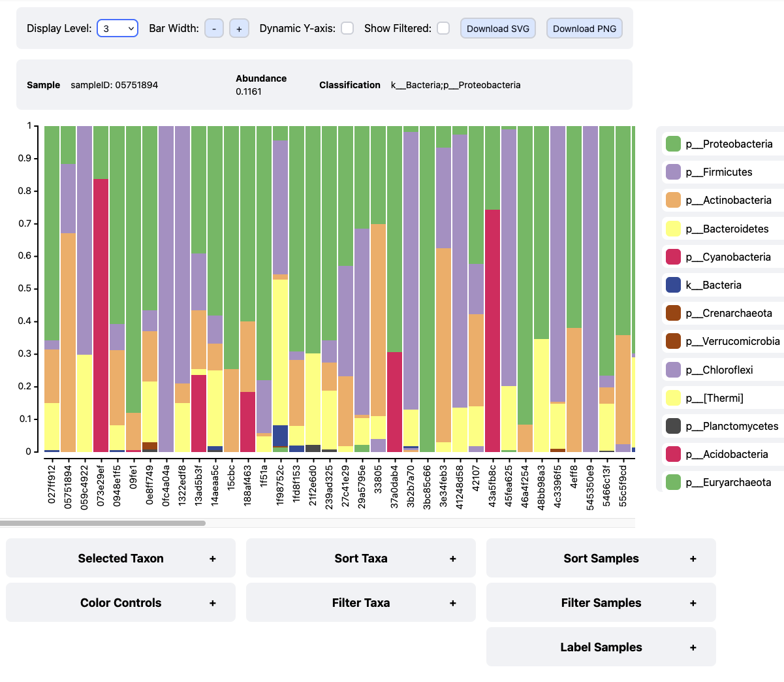The image size is (784, 682).
Task: Click the plus icon beside Selected Taxon
Action: coord(212,559)
